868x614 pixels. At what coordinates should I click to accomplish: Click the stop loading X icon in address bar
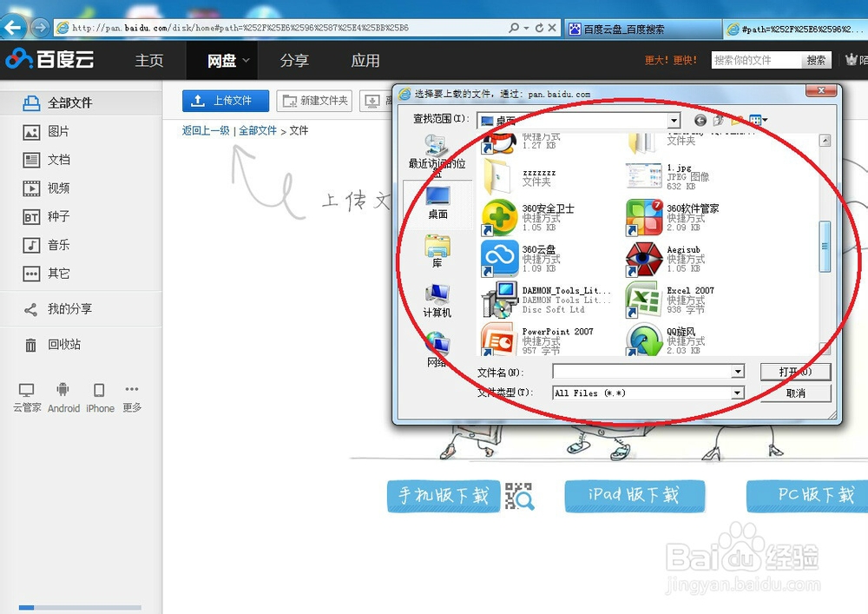pos(552,28)
